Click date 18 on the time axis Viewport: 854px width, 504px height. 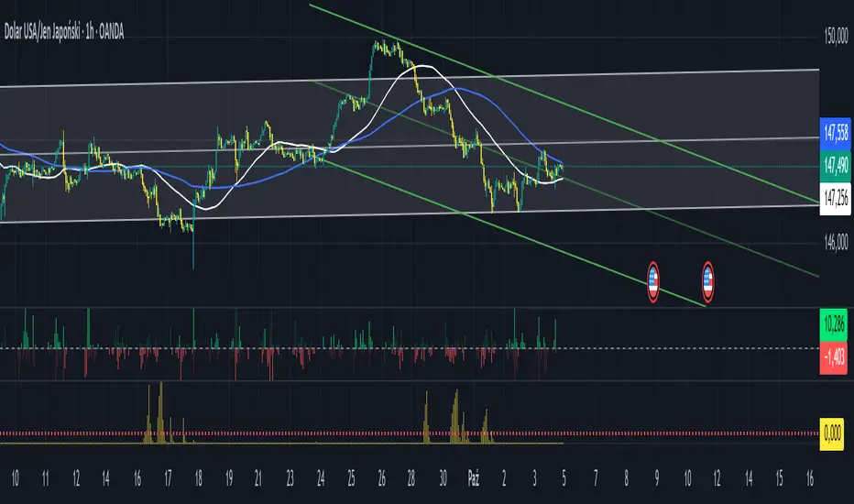[x=198, y=479]
